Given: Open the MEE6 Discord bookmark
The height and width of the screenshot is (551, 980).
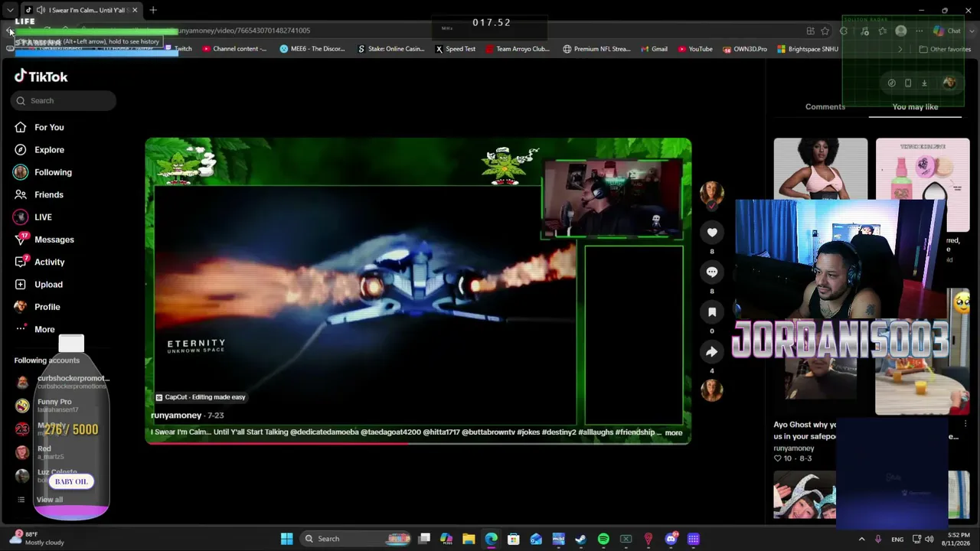Looking at the screenshot, I should (313, 49).
